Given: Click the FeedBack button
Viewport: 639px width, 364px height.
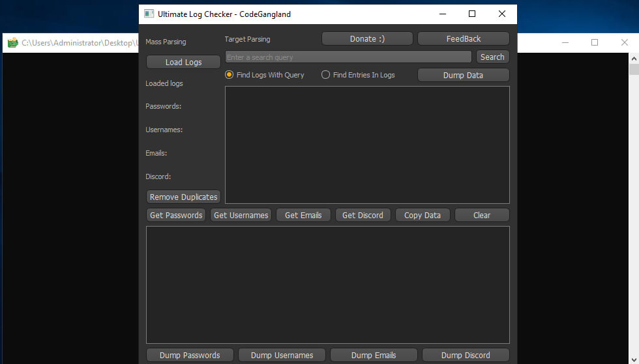Looking at the screenshot, I should point(464,38).
